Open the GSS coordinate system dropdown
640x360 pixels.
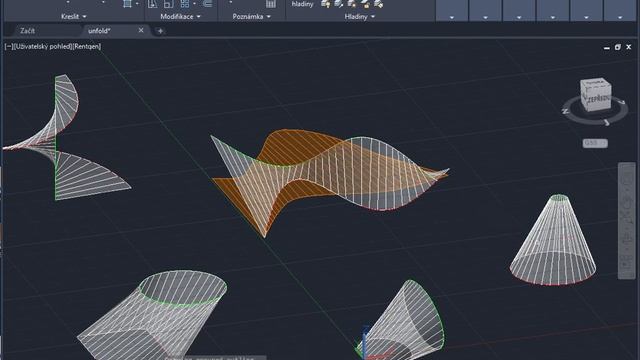595,143
